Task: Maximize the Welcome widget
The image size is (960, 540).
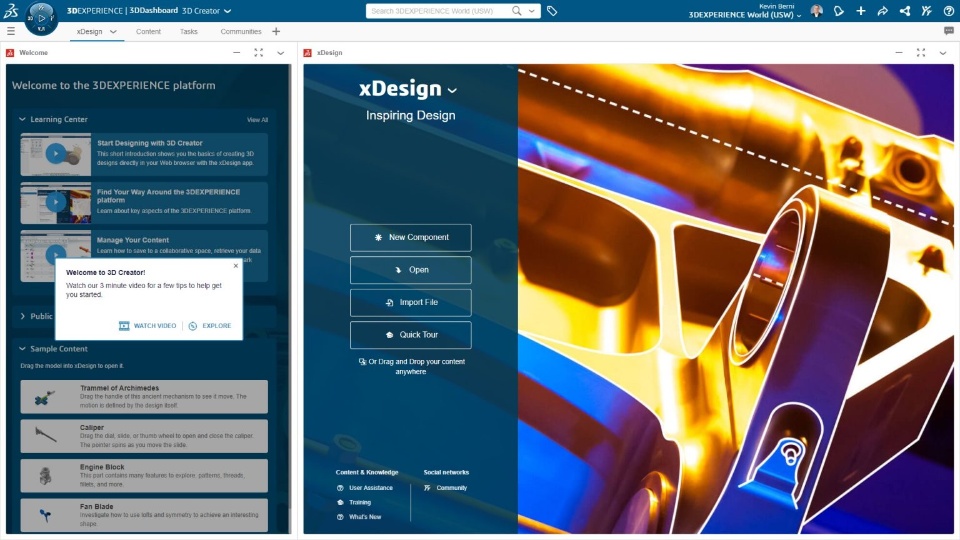Action: click(x=258, y=53)
